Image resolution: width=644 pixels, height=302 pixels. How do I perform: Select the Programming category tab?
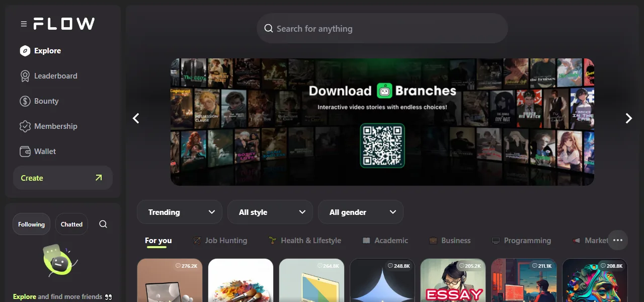(521, 241)
